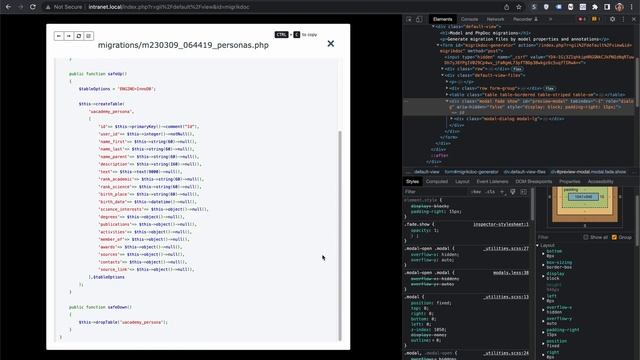The height and width of the screenshot is (360, 640).
Task: Click the computed pane Filter input
Action: (x=558, y=237)
